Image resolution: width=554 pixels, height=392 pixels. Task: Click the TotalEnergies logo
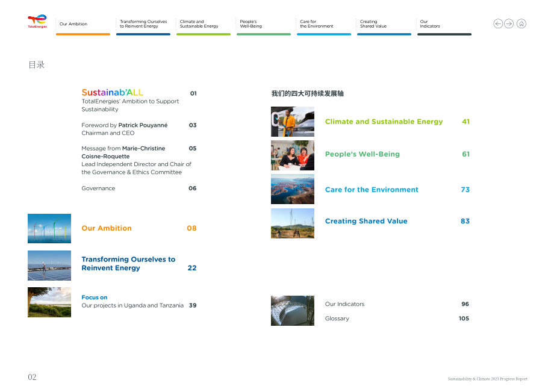tap(37, 22)
